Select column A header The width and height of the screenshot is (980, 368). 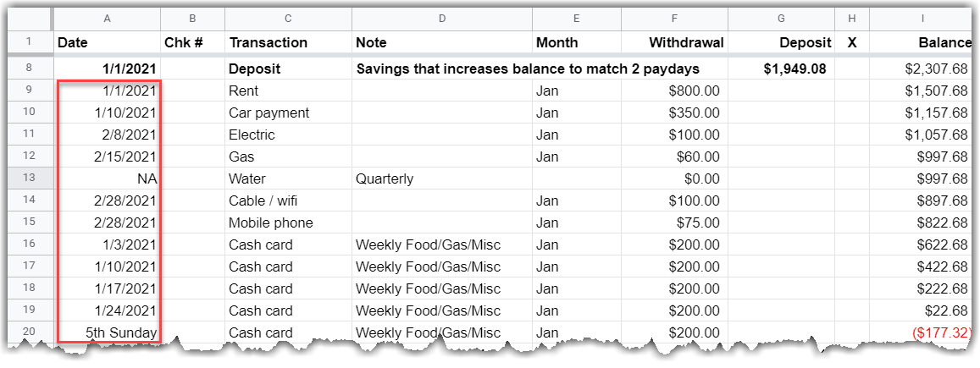tap(108, 18)
